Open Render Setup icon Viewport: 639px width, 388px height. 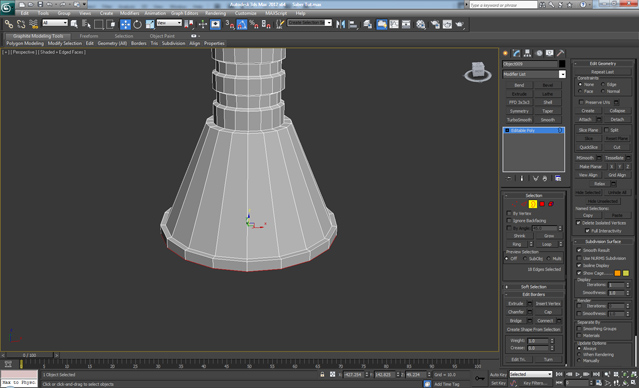(x=435, y=24)
